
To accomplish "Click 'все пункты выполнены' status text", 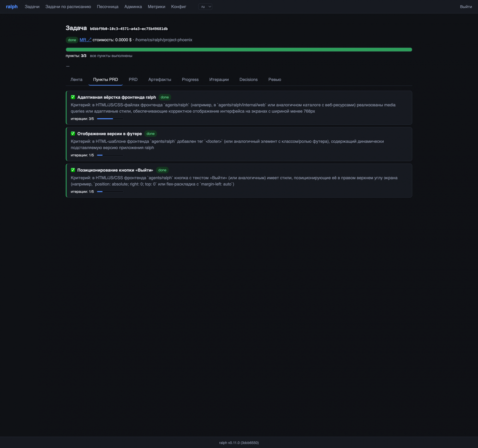I will [111, 56].
